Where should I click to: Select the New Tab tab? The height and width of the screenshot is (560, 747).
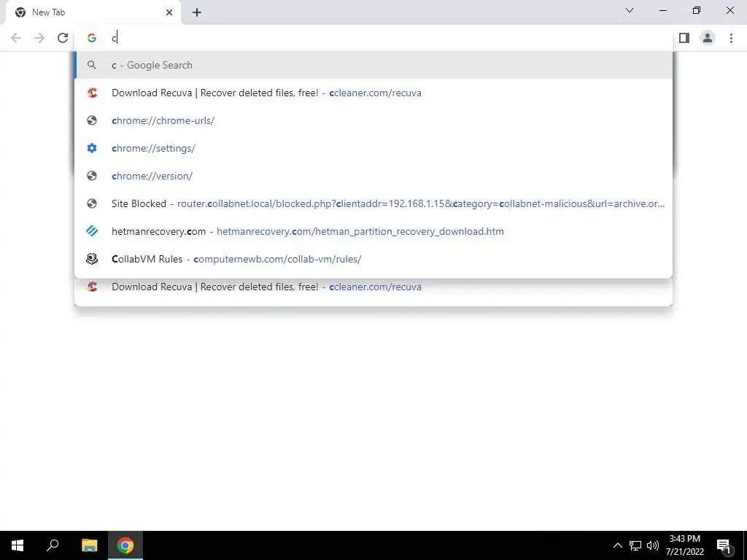coord(93,13)
